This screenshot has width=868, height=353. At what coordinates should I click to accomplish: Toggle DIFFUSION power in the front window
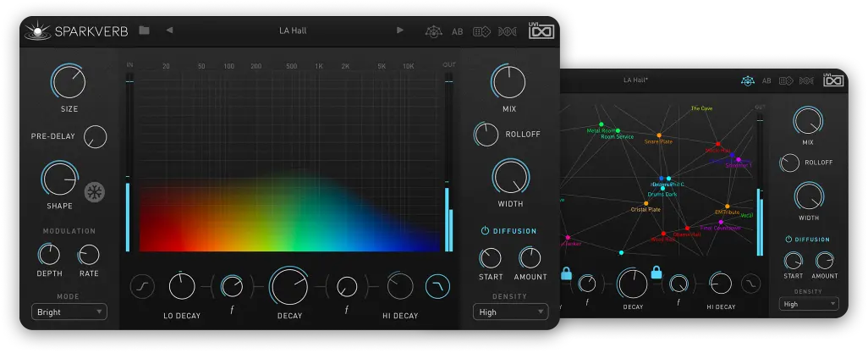[x=485, y=230]
